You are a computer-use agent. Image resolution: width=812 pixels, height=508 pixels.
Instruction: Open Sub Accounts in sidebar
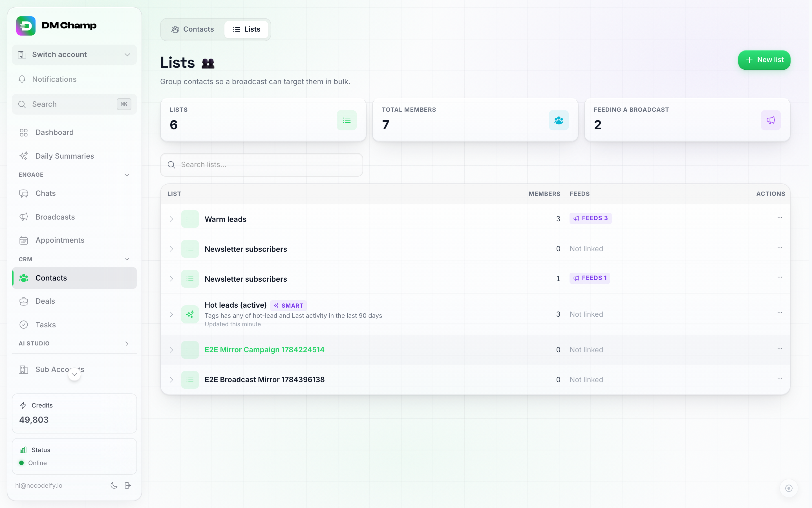[x=74, y=369]
